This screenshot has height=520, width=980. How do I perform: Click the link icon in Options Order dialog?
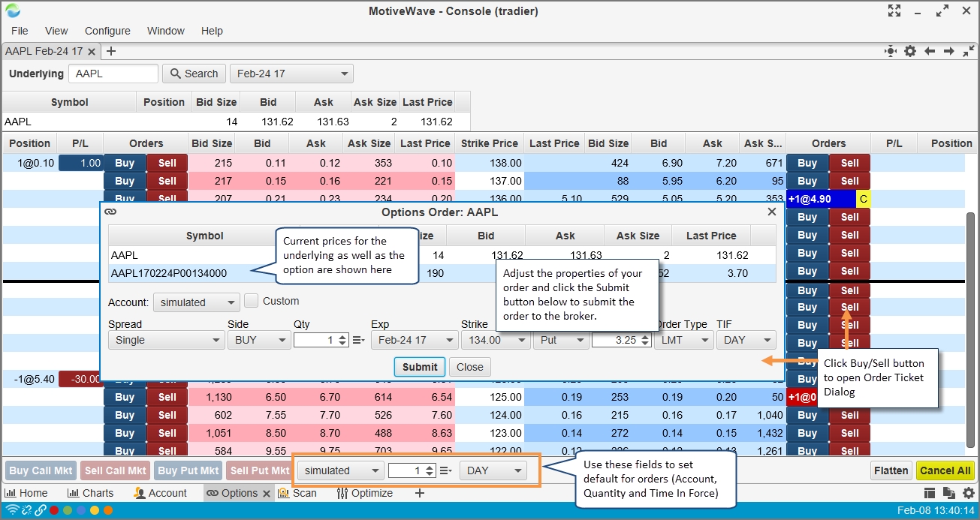tap(111, 212)
